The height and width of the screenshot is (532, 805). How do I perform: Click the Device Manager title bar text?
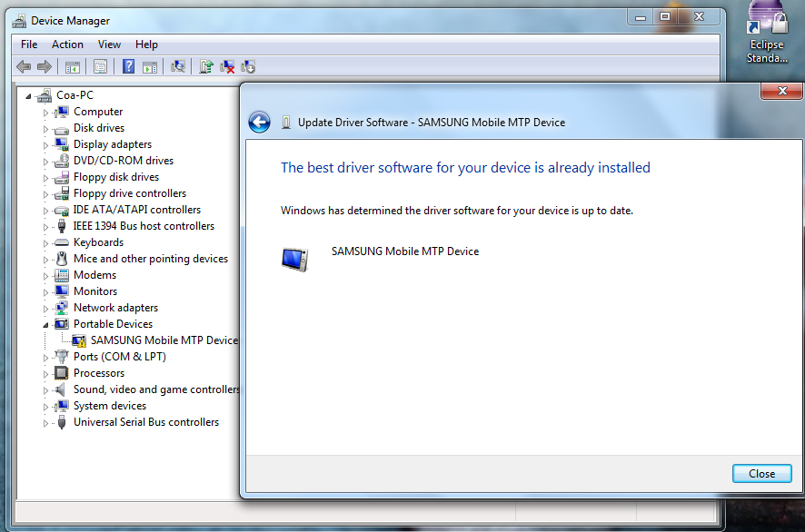click(x=70, y=21)
